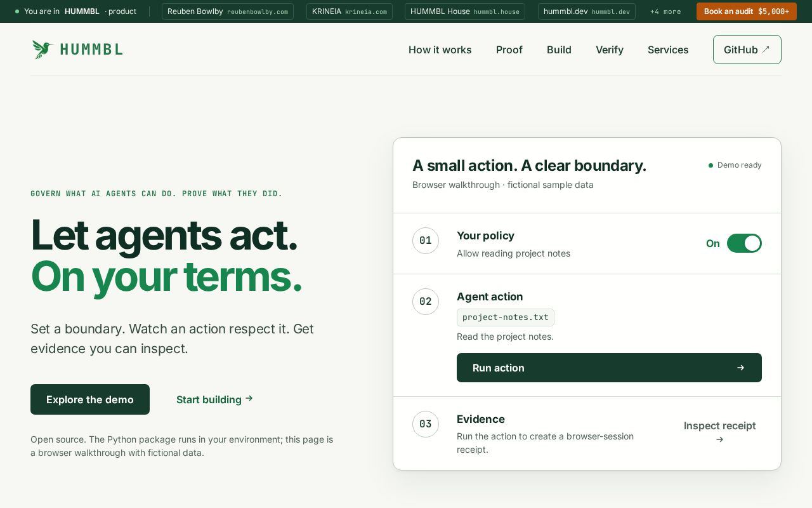
Task: Click the 03 step number circle
Action: 426,424
